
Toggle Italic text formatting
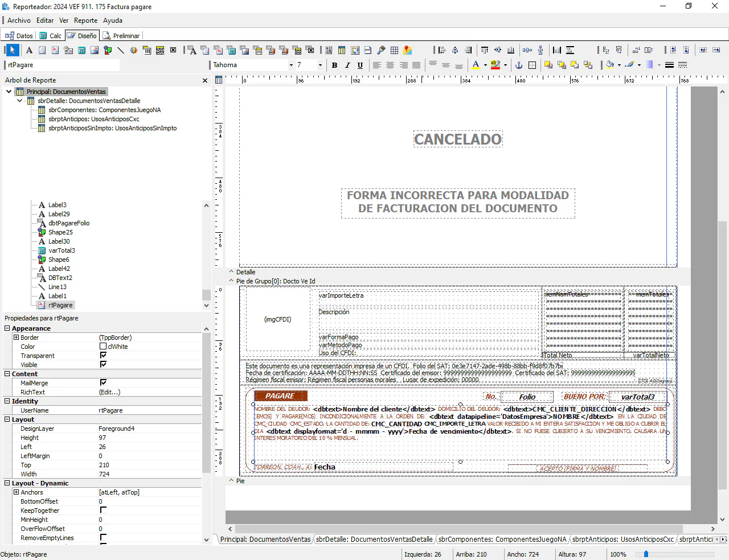pos(347,65)
